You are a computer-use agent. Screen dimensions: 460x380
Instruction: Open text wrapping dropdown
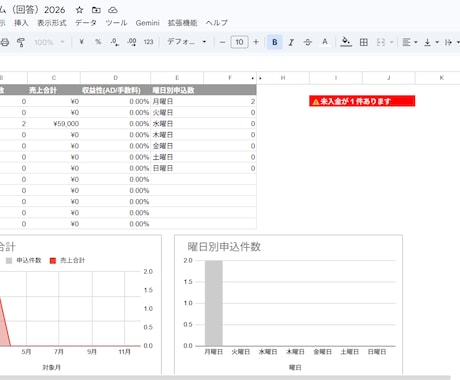(452, 42)
